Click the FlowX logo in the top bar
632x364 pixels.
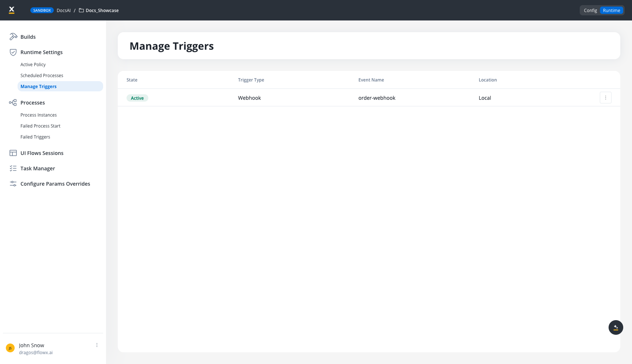[12, 10]
